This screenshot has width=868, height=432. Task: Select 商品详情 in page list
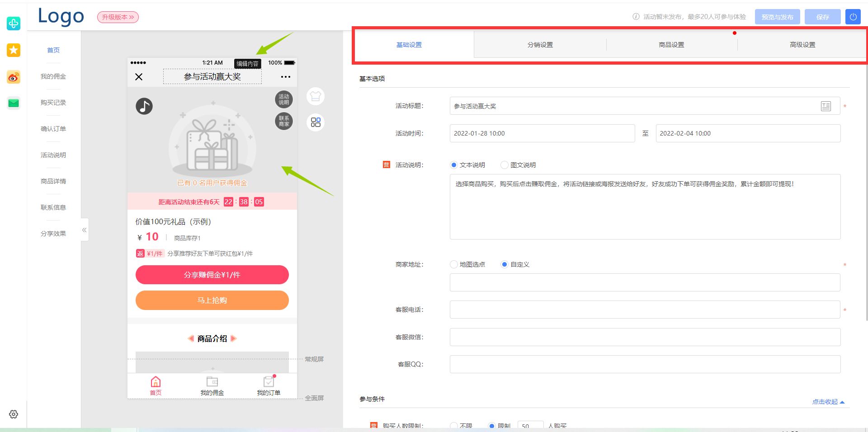click(53, 181)
